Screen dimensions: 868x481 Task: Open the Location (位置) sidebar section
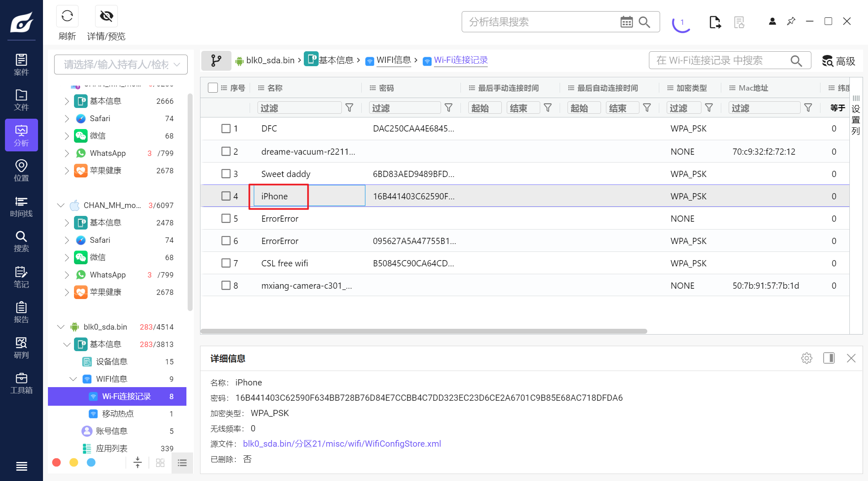point(21,171)
